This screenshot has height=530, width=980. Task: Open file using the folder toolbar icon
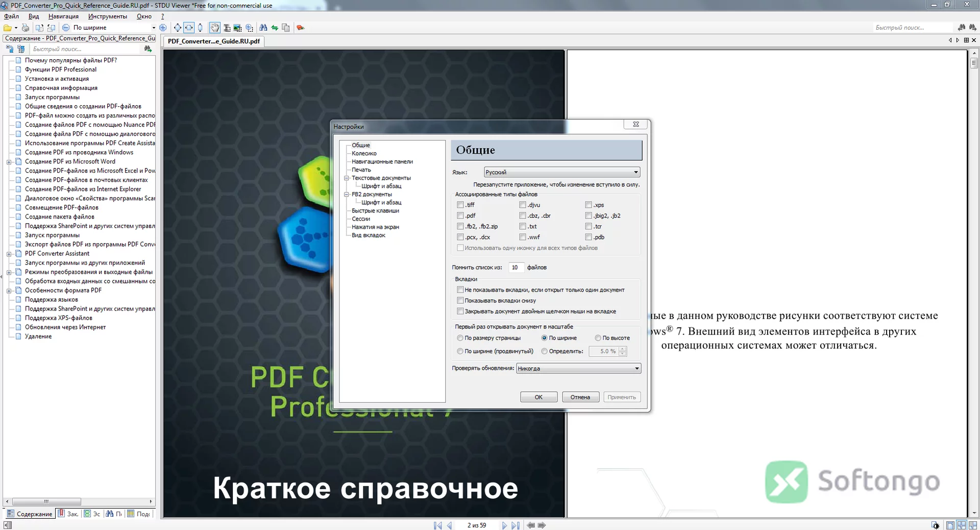(x=8, y=28)
